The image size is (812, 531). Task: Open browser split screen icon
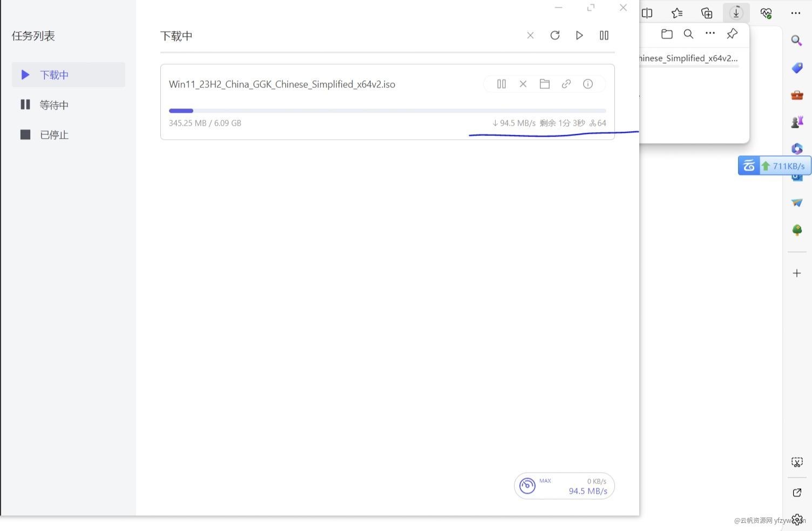coord(647,13)
